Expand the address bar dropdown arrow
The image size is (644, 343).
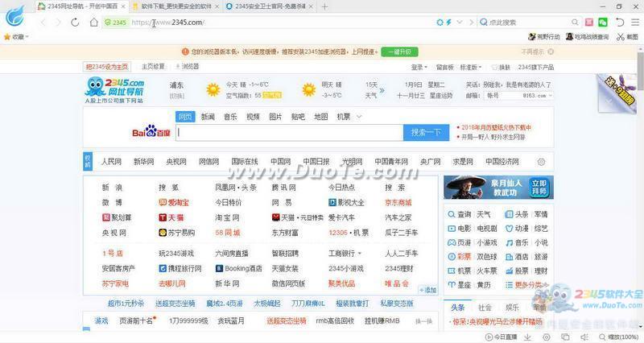coord(460,23)
